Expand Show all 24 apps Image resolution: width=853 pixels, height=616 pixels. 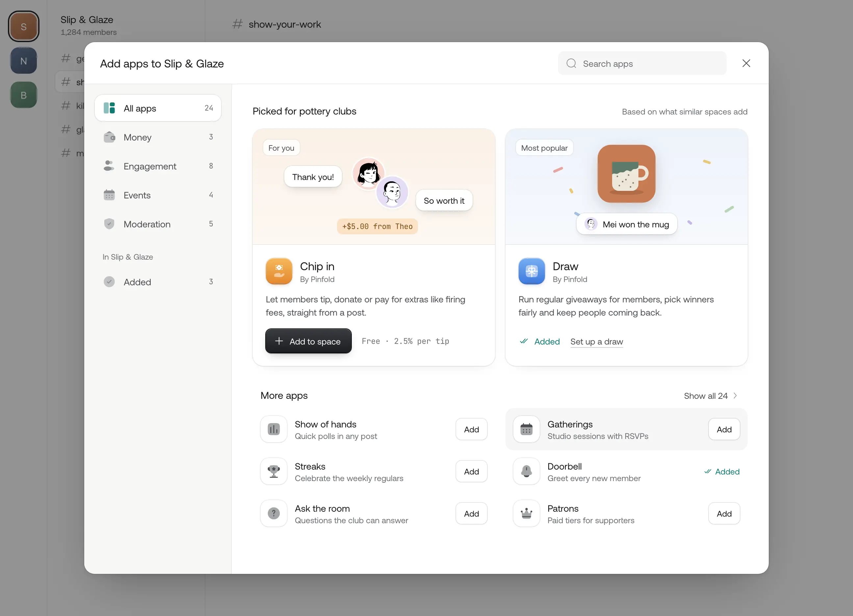click(710, 396)
